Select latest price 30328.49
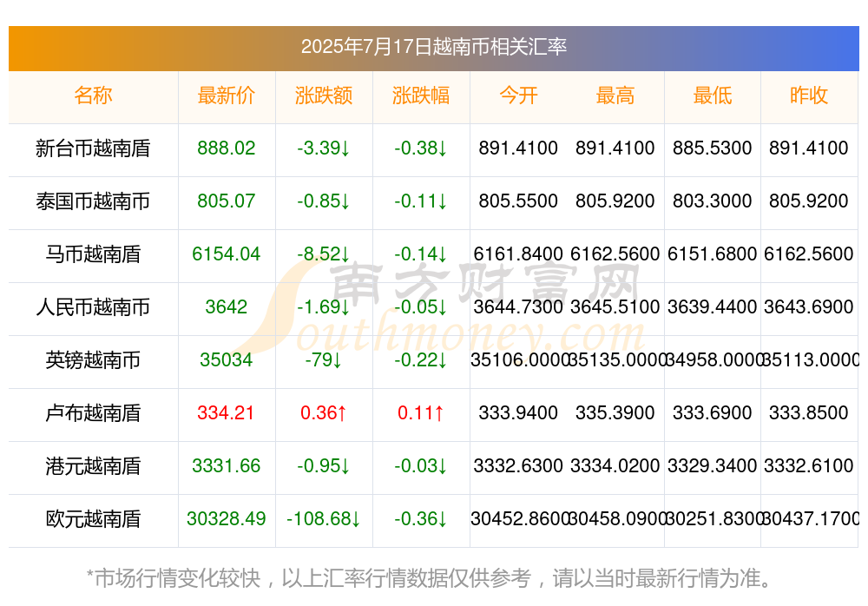This screenshot has height=606, width=868. (x=227, y=518)
